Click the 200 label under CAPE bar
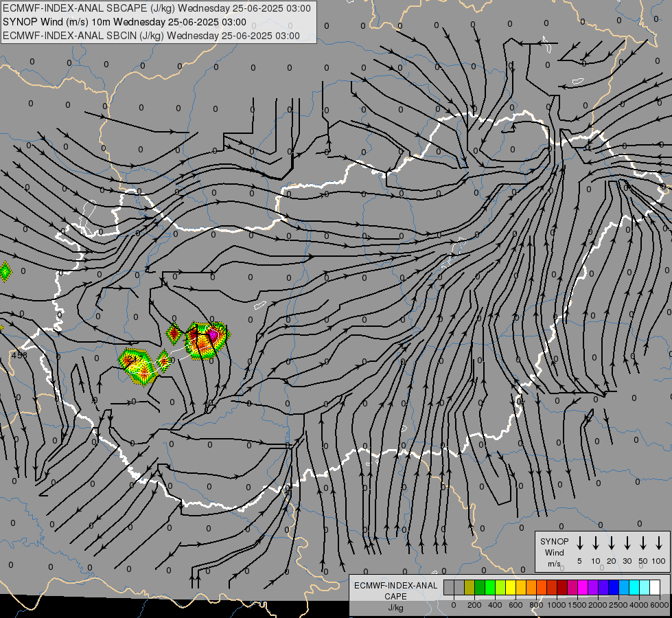Screen dimensions: 672x618 [x=474, y=605]
